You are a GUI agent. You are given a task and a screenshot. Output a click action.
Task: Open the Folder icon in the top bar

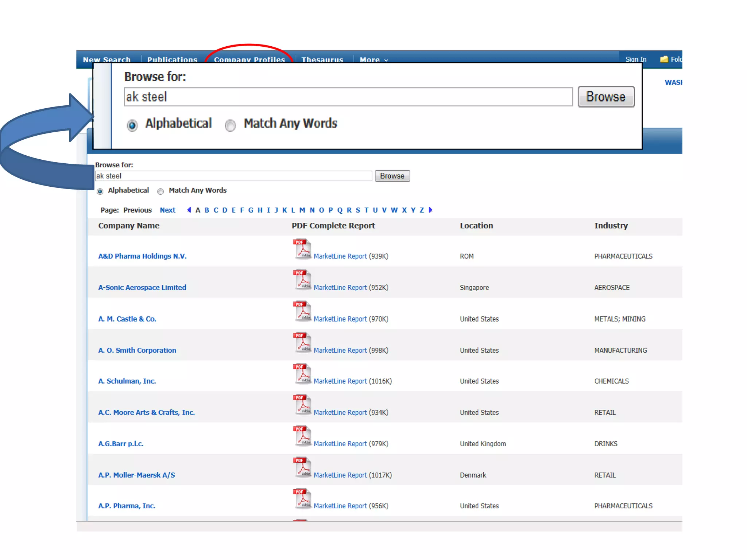tap(664, 59)
